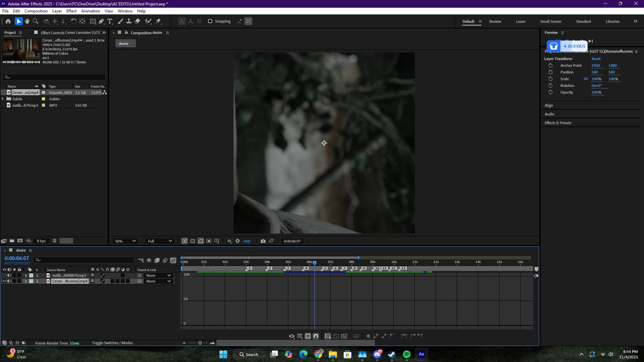Create a new folder in Project panel
The image size is (644, 362).
pyautogui.click(x=12, y=241)
